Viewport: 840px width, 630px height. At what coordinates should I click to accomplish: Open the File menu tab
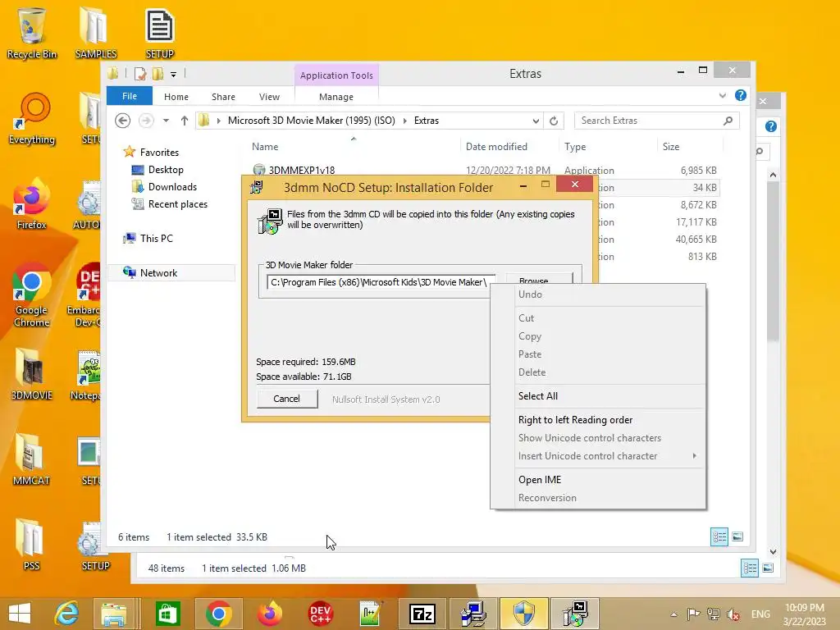(x=130, y=96)
